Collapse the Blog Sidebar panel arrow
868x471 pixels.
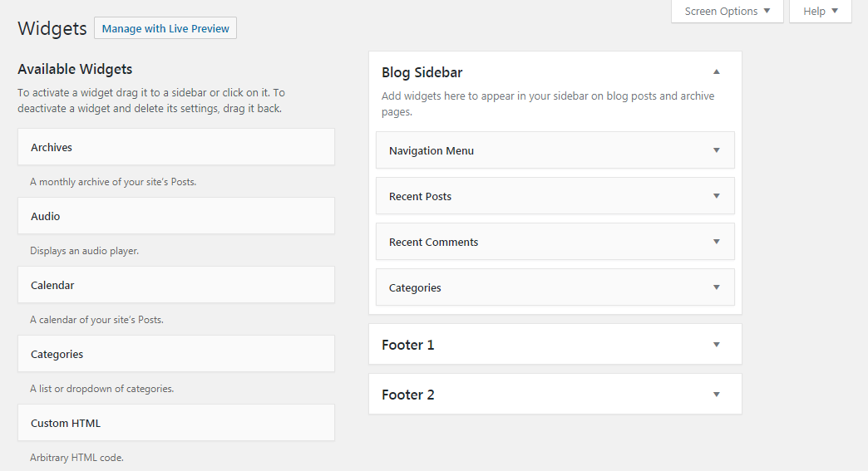click(x=717, y=72)
